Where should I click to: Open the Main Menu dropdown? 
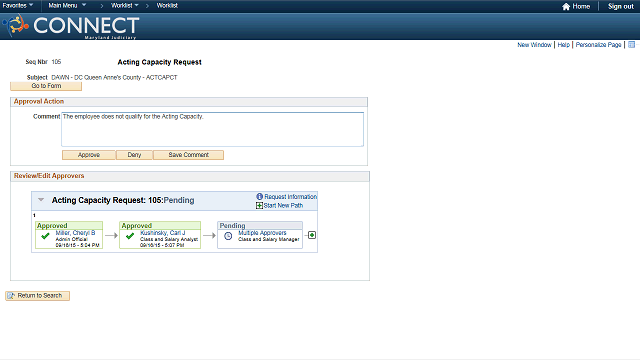[67, 5]
